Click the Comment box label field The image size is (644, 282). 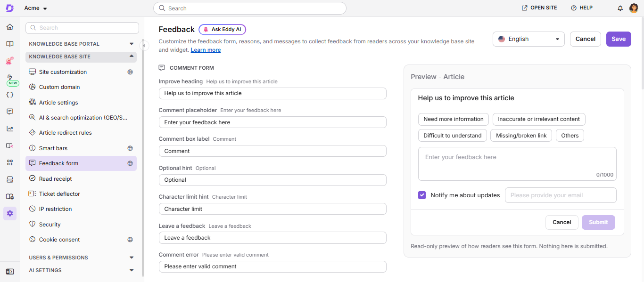[x=272, y=151]
